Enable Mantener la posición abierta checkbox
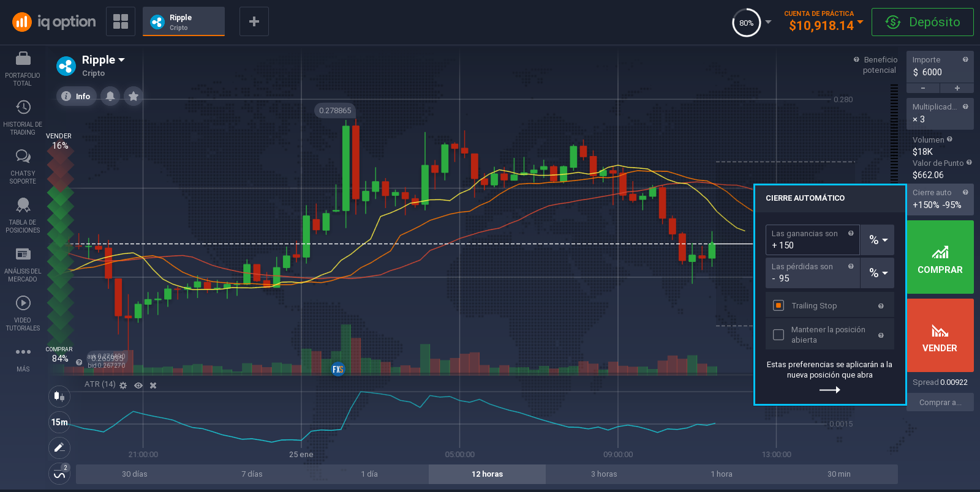The width and height of the screenshot is (980, 492). coord(778,335)
